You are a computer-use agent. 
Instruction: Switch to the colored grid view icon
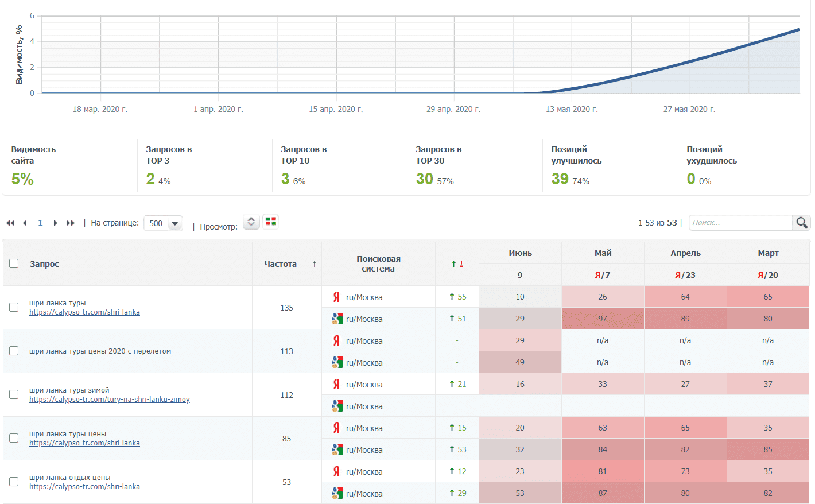click(271, 222)
